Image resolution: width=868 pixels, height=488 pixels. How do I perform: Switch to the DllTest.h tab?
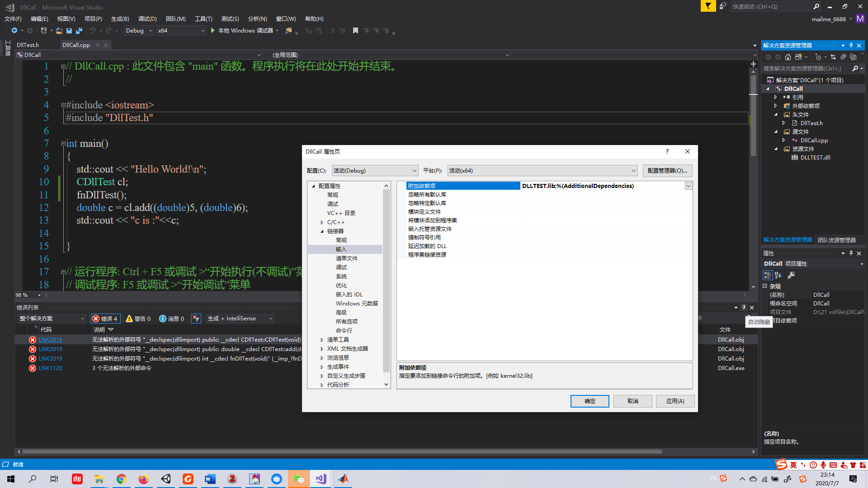(x=28, y=45)
